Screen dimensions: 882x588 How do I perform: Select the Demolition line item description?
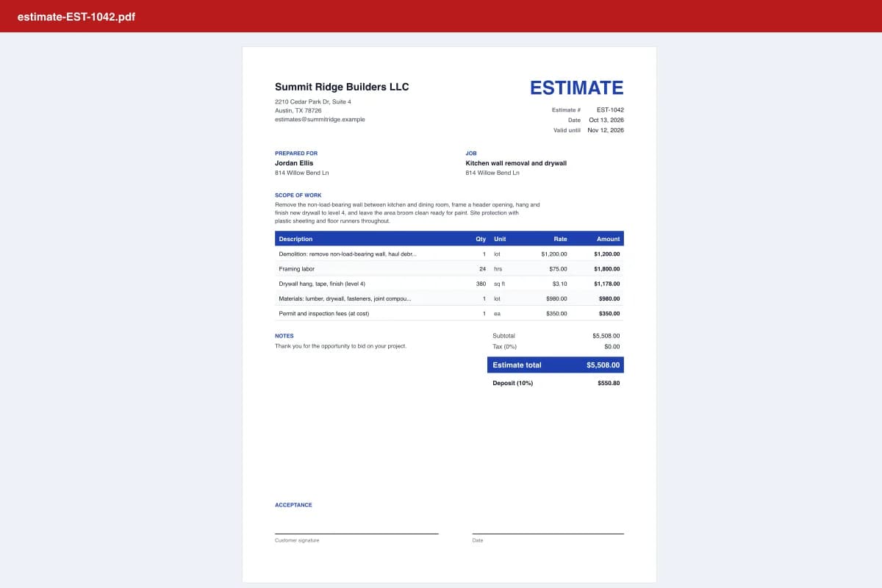point(348,254)
